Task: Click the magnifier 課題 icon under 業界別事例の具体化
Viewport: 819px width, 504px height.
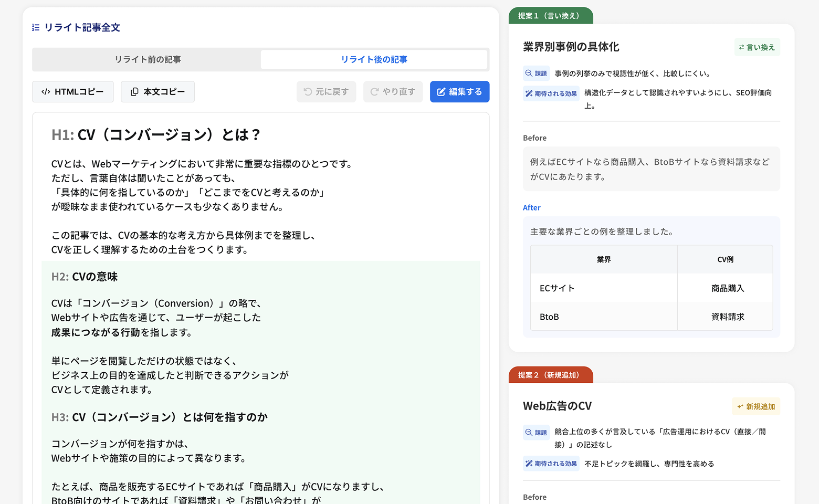Action: click(x=529, y=73)
